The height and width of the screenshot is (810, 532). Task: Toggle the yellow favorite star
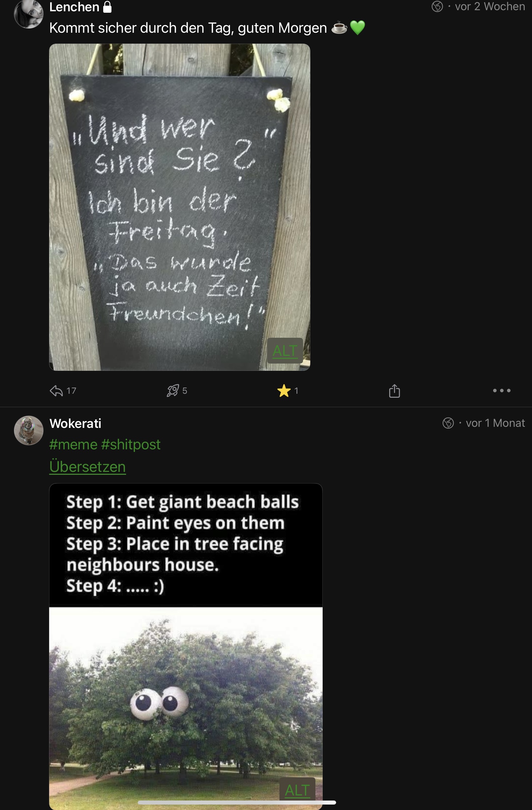(x=284, y=391)
